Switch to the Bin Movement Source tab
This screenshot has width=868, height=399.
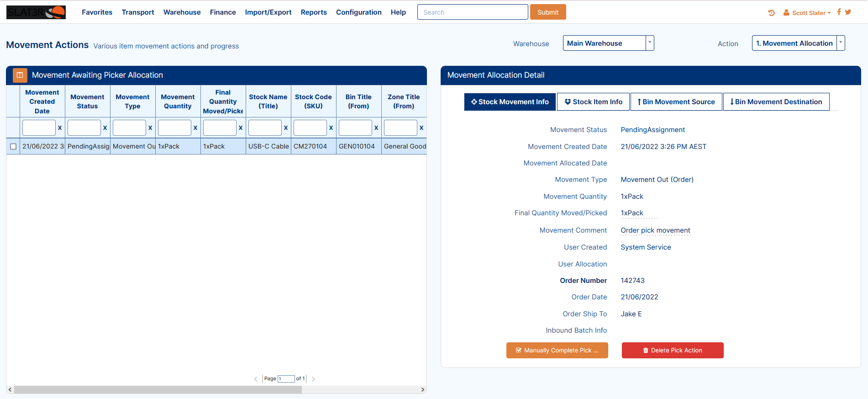676,102
